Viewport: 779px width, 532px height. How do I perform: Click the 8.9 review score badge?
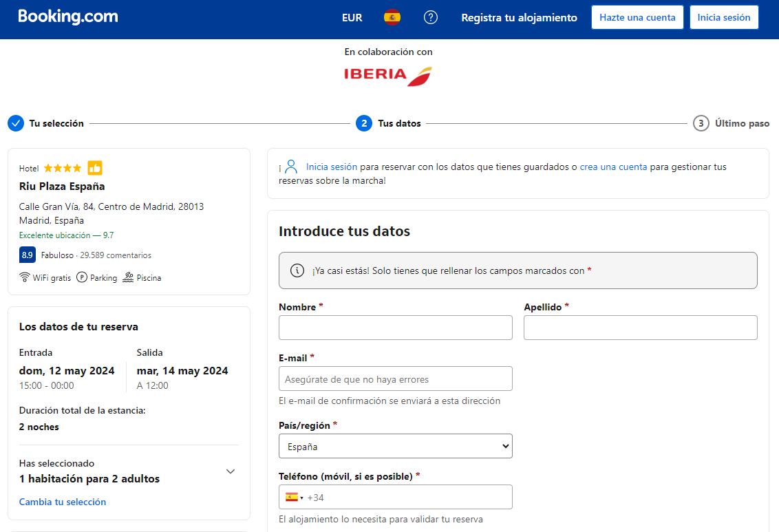point(27,255)
